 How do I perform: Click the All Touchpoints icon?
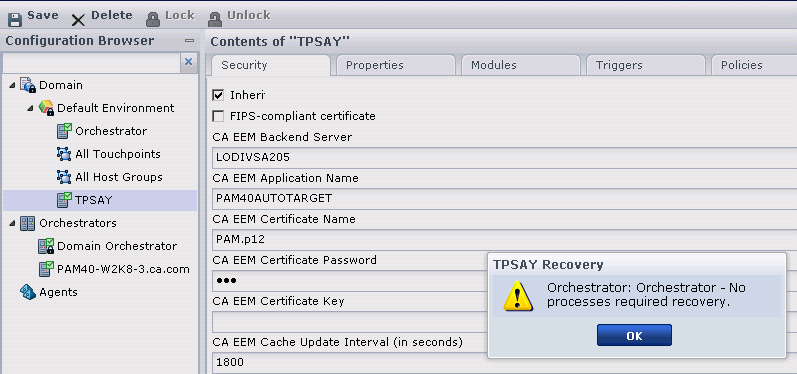(x=64, y=154)
